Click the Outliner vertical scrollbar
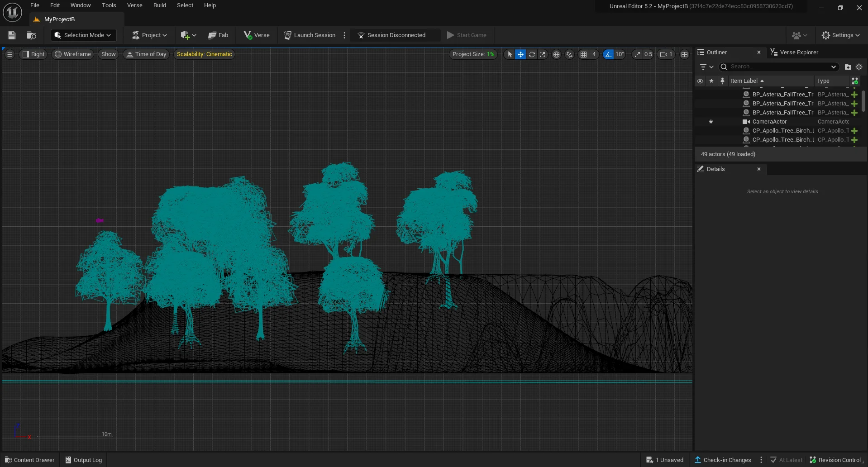Screen dimensions: 868x467 (863, 101)
